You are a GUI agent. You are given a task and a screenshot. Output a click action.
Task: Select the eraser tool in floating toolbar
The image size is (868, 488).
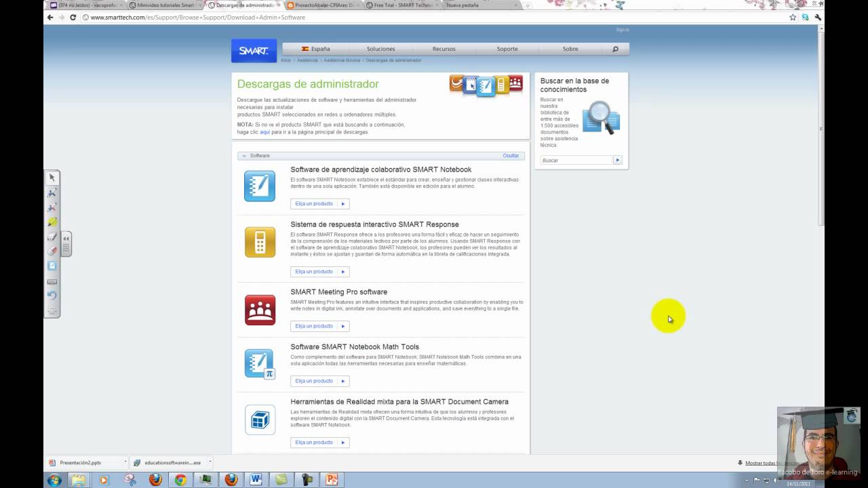(x=52, y=251)
